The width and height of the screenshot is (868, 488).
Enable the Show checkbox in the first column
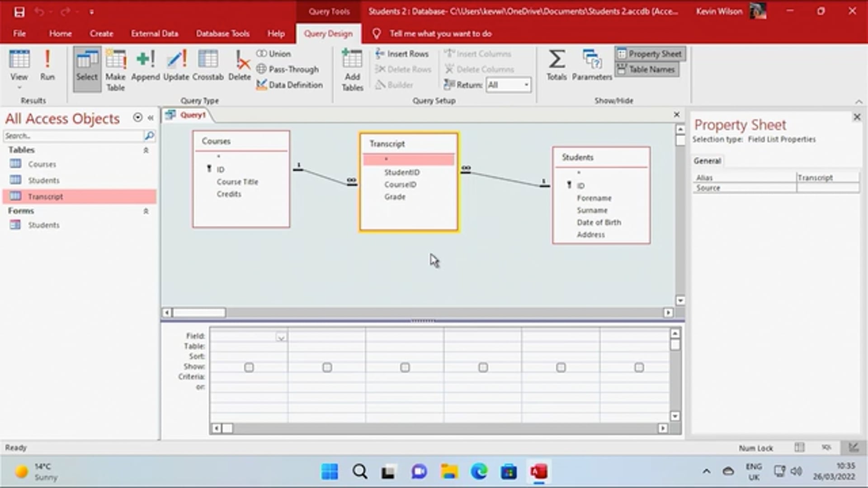coord(249,367)
